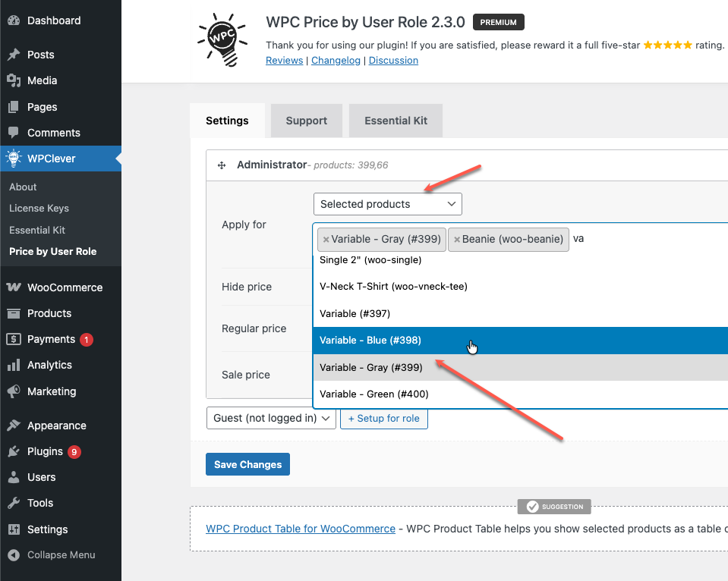Click the Variable - Gray (#399) list option
The width and height of the screenshot is (728, 581).
pyautogui.click(x=521, y=368)
